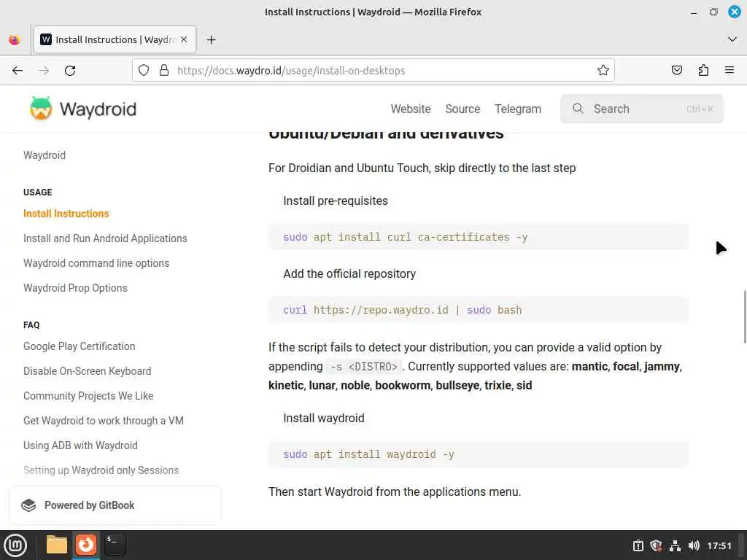747x560 pixels.
Task: Open the Firefox hamburger menu
Action: coord(729,71)
